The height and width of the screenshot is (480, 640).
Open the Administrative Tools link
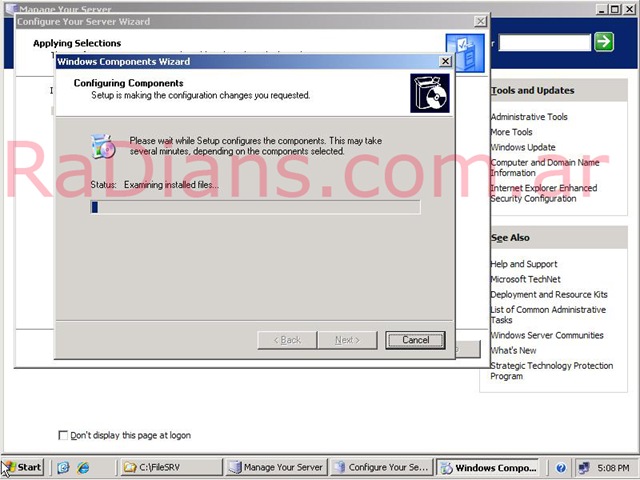528,117
